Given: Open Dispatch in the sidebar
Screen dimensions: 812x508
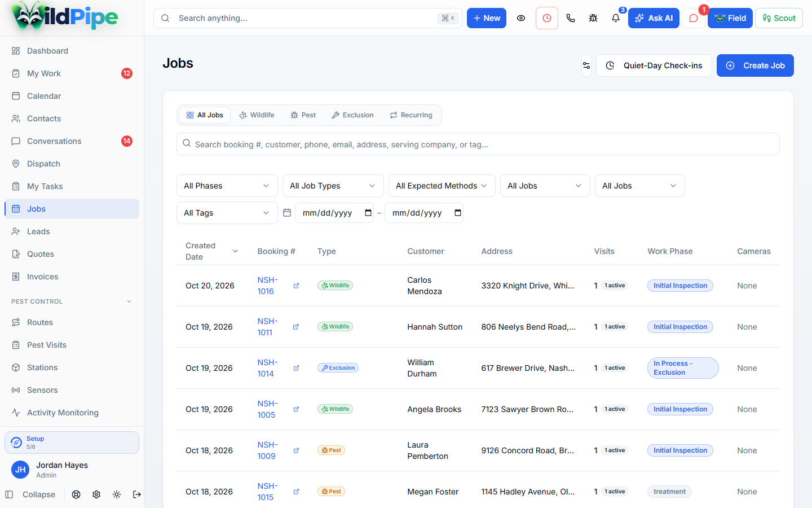Looking at the screenshot, I should point(72,164).
